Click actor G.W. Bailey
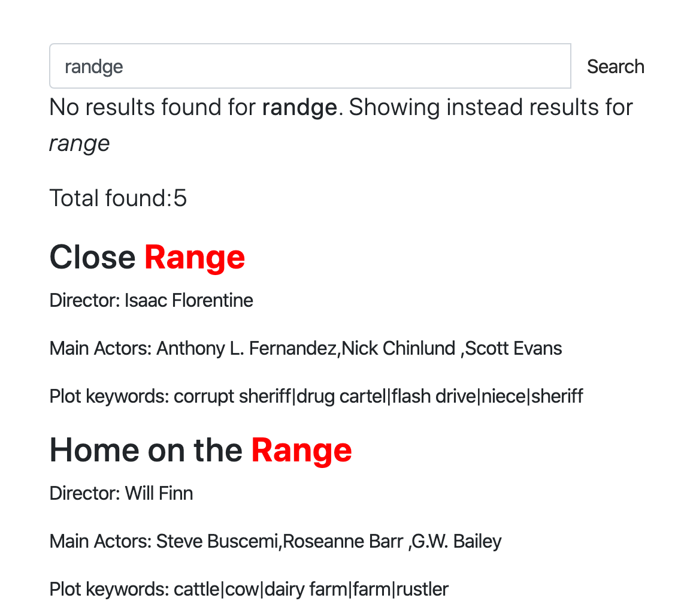 [456, 540]
